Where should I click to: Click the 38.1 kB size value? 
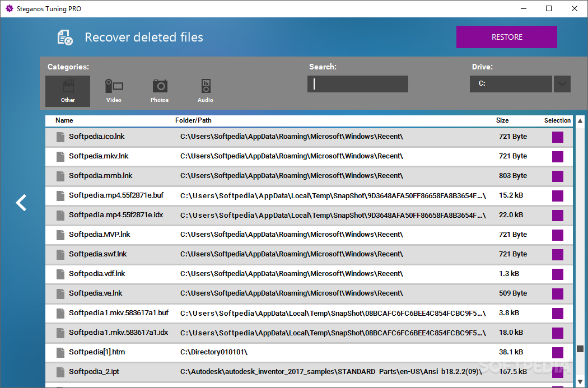[x=511, y=352]
